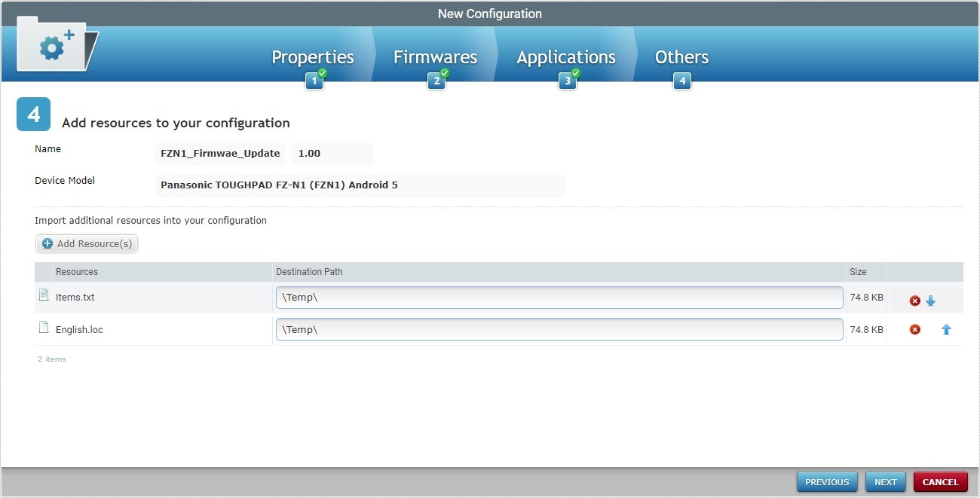The height and width of the screenshot is (498, 980).
Task: Click the document icon beside Items.txt
Action: [x=44, y=295]
